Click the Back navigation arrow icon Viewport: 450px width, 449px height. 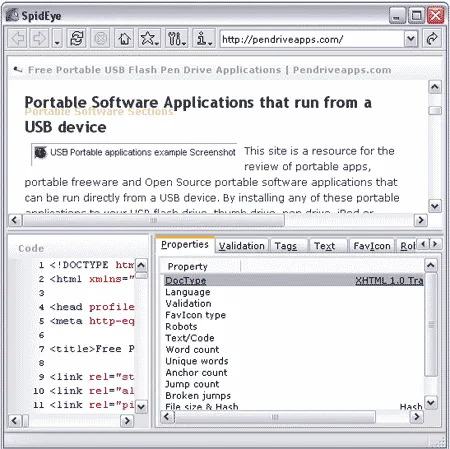tap(17, 39)
